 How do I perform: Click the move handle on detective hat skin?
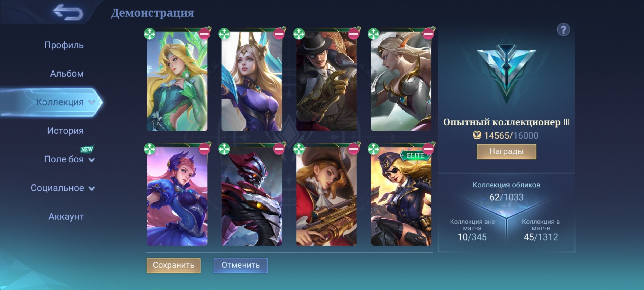pos(299,34)
